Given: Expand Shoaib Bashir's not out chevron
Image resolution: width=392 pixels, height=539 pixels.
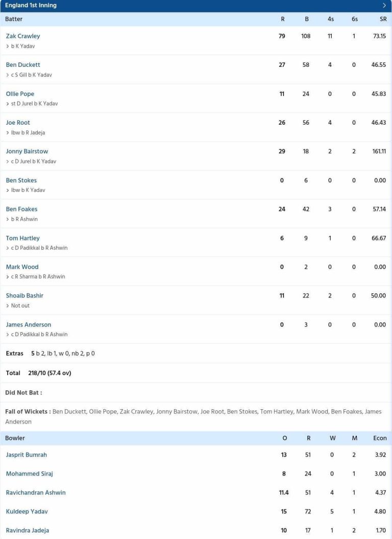Looking at the screenshot, I should click(7, 306).
